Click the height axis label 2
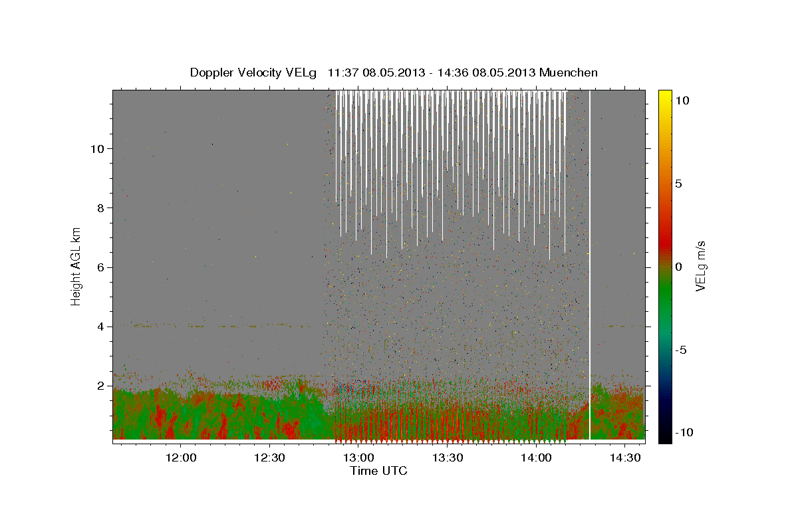 point(100,386)
